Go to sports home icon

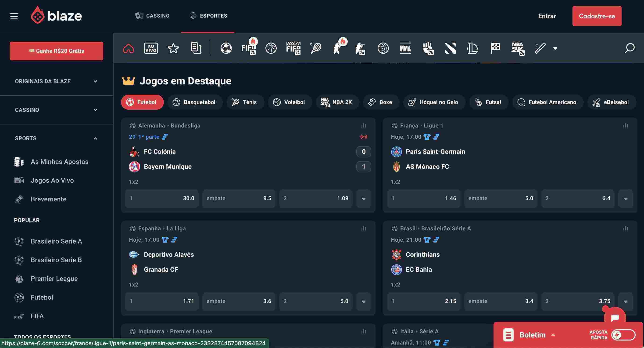[x=129, y=48]
